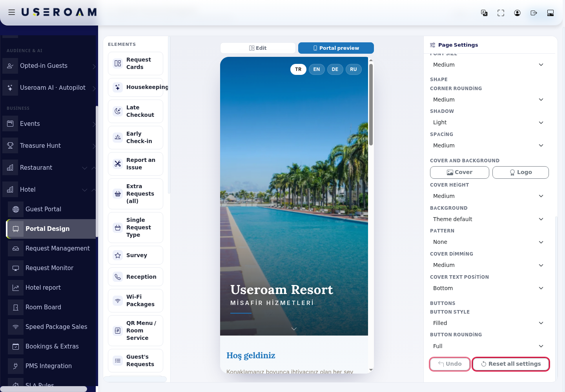The height and width of the screenshot is (392, 565).
Task: Click the panel layout icon in the header
Action: coord(550,13)
